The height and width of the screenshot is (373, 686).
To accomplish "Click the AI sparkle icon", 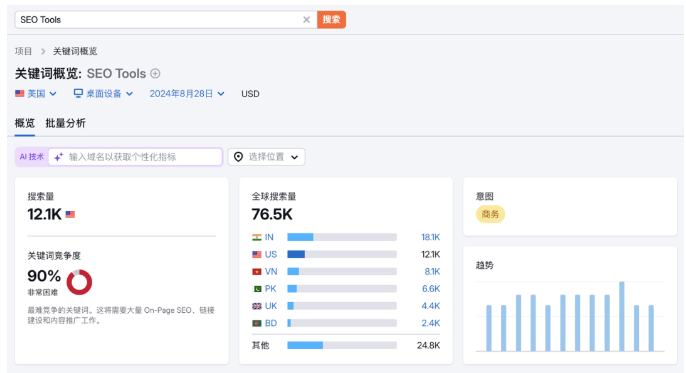I will (59, 157).
